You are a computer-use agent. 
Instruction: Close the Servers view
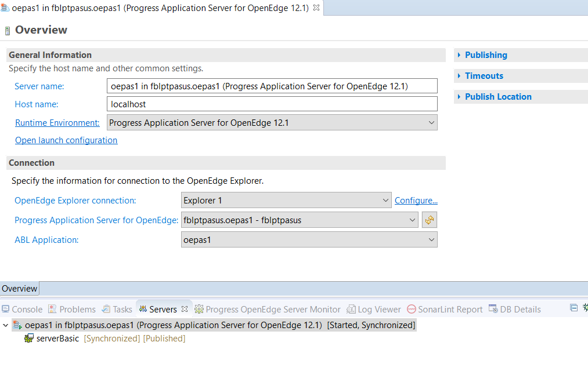coord(185,309)
